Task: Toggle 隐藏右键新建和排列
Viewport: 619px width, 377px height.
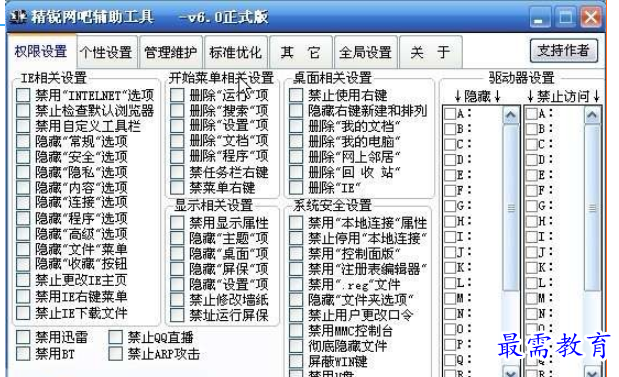Action: [x=296, y=111]
